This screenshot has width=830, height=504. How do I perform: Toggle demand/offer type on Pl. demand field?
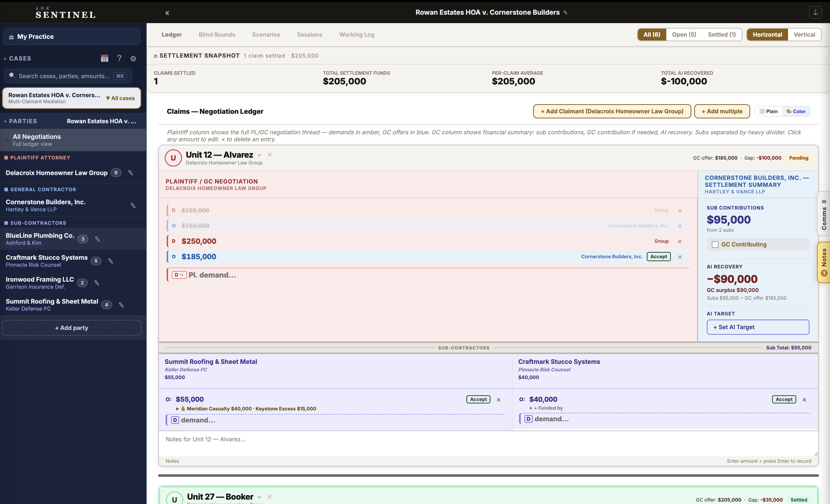click(x=179, y=275)
